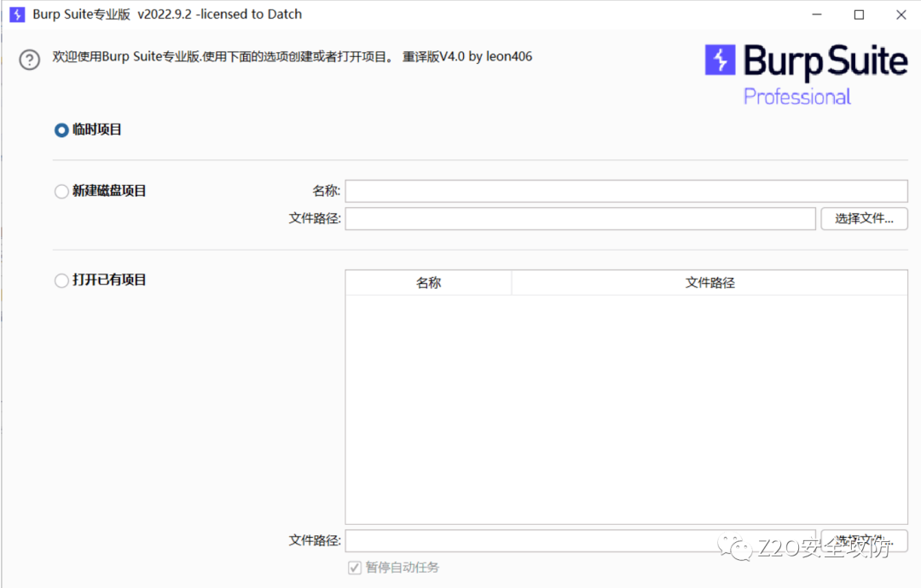Click the 文件路径 field under new disk project
Screen dimensions: 921x588
pyautogui.click(x=581, y=219)
